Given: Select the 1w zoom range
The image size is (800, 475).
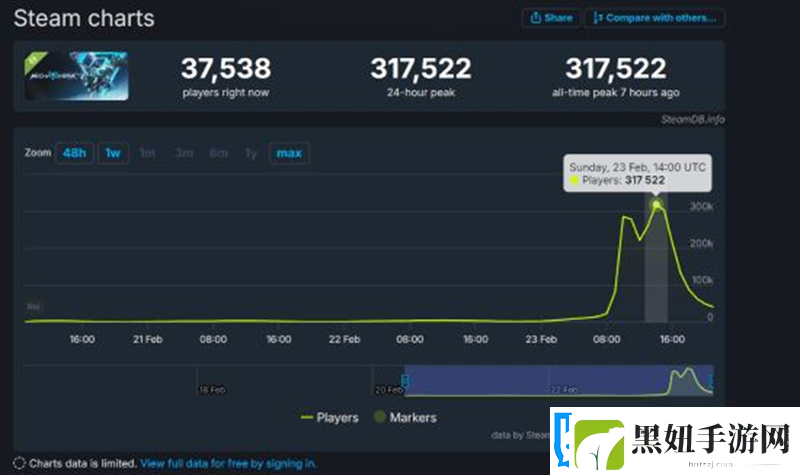Looking at the screenshot, I should pos(113,153).
